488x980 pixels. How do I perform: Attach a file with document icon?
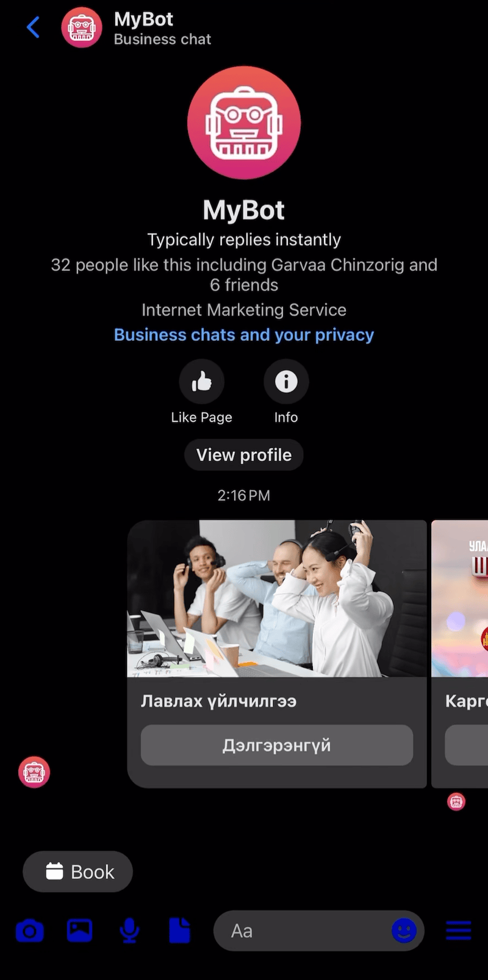[x=179, y=931]
